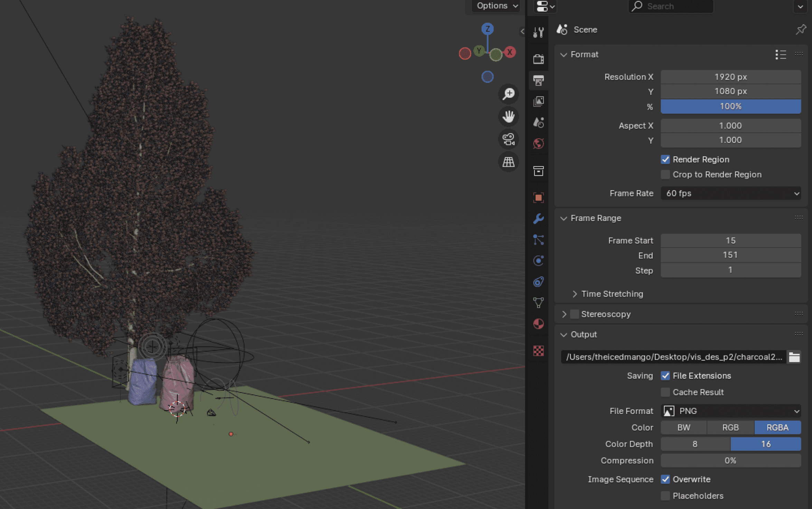Set Color Depth to 8
Viewport: 812px width, 509px height.
[695, 444]
